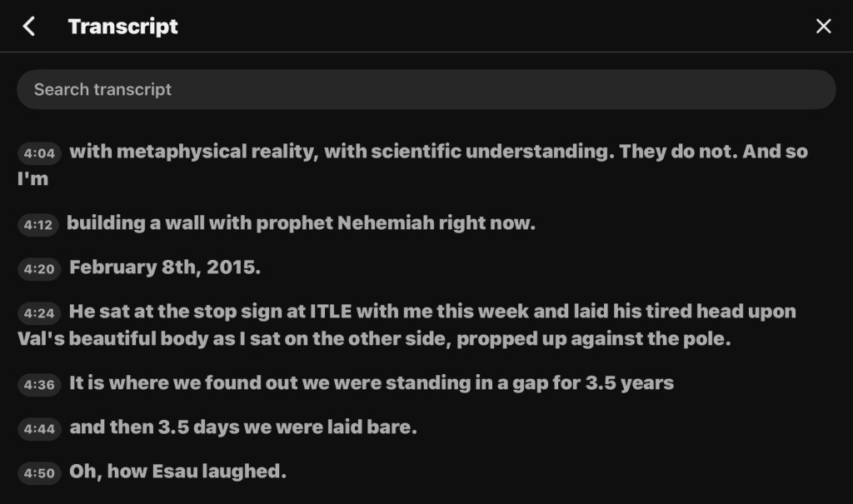Seek to the 4:36 timestamp badge
Viewport: 853px width, 504px height.
pos(39,385)
